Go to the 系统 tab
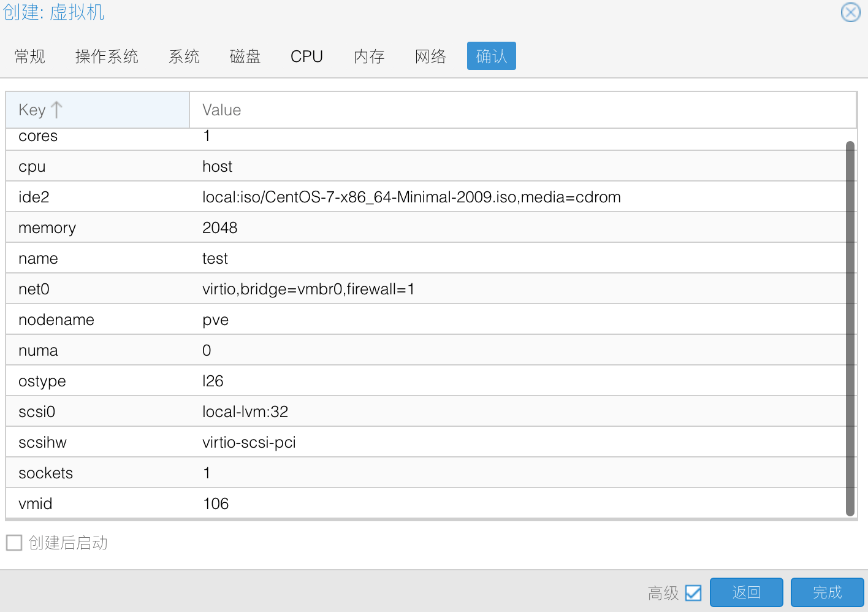This screenshot has height=612, width=868. (x=184, y=56)
